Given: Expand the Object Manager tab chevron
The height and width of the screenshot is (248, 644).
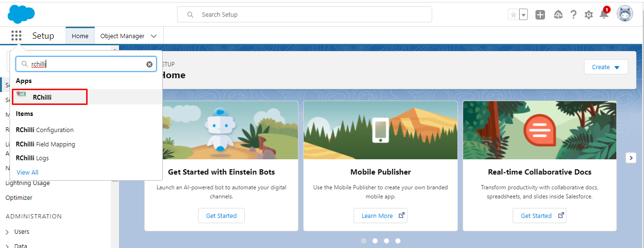Looking at the screenshot, I should [154, 36].
